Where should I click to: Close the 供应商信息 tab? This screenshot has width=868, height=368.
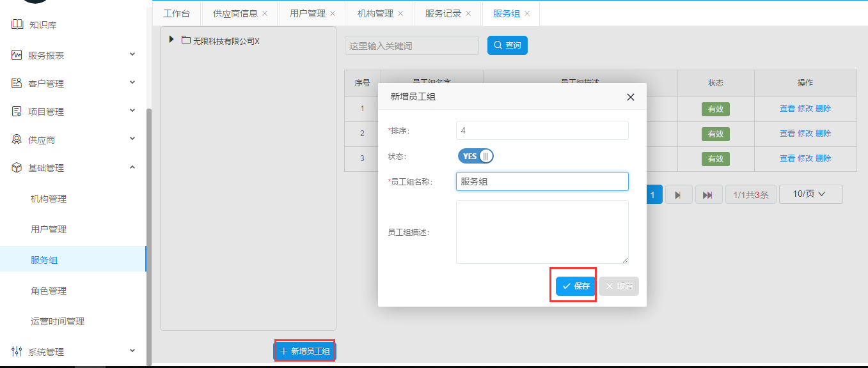(x=265, y=13)
